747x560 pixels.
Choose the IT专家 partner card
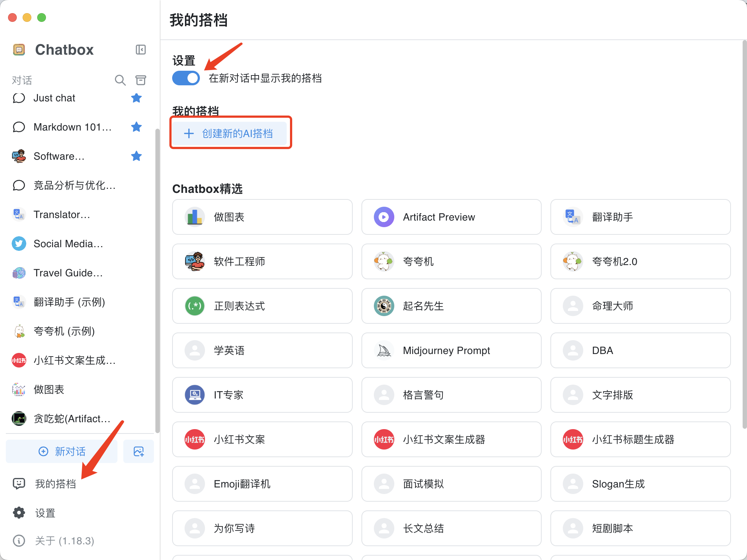point(262,395)
